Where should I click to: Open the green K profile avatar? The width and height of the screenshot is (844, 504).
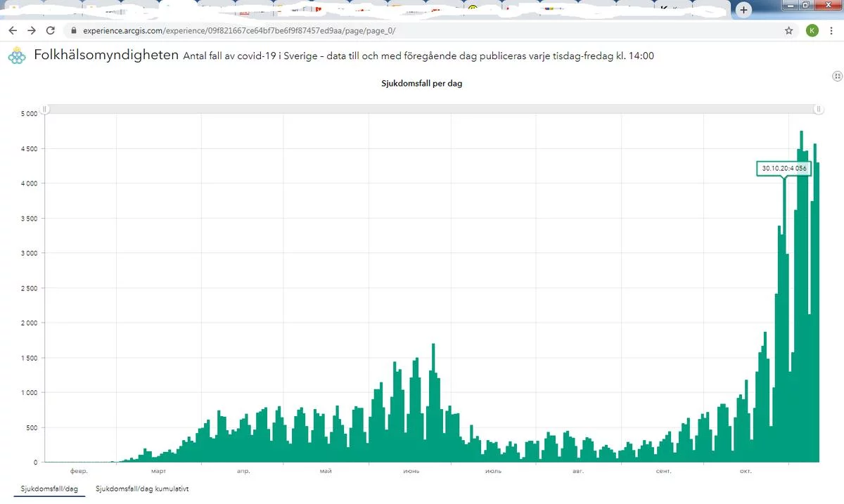tap(812, 30)
